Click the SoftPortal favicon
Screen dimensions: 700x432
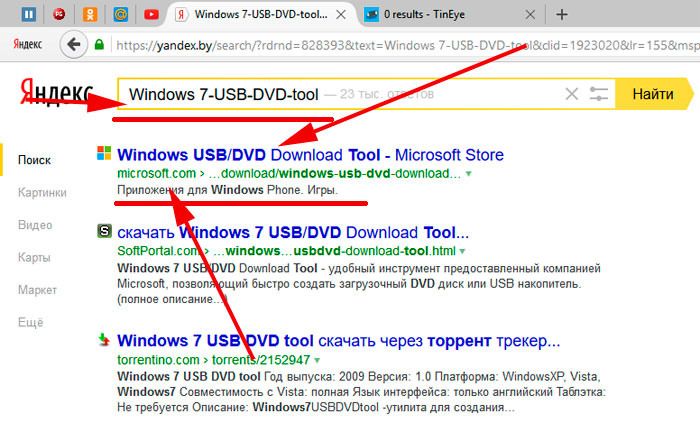point(104,231)
